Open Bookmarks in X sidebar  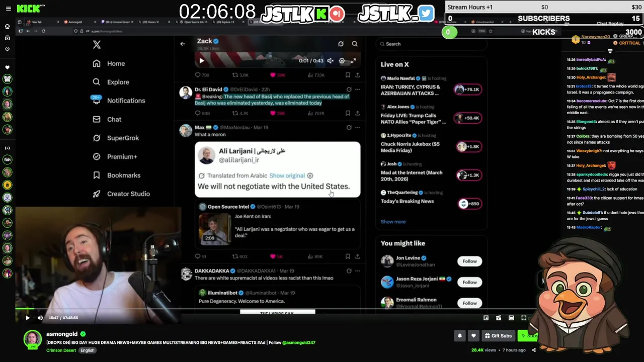[x=116, y=175]
